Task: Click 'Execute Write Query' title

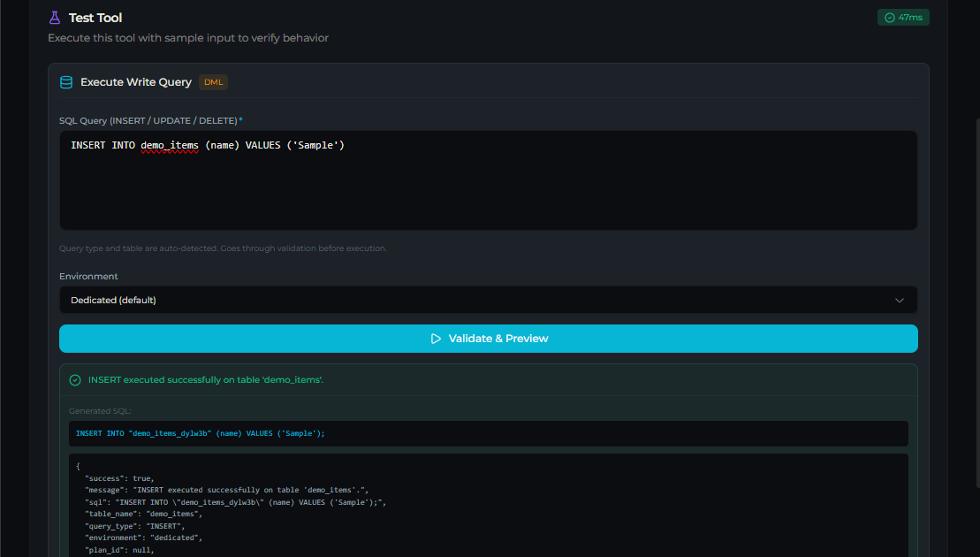Action: tap(135, 82)
